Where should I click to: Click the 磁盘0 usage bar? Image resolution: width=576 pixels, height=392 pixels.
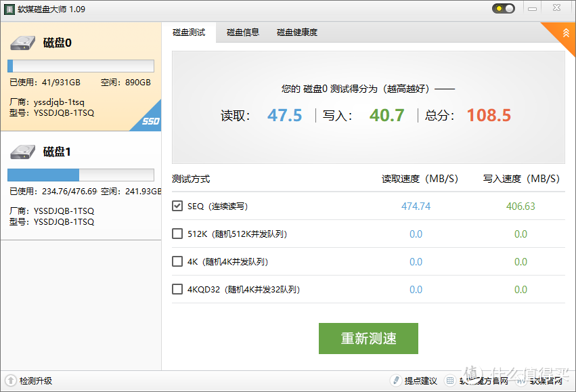coord(81,66)
